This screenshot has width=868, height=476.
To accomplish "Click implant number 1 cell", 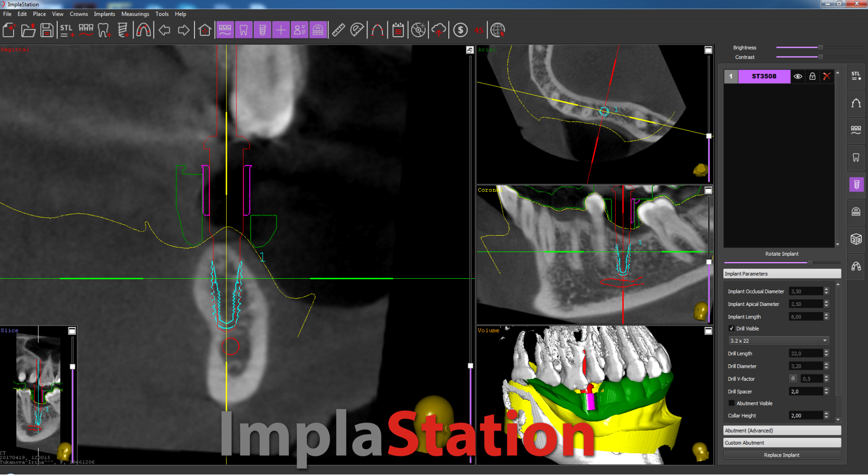I will click(x=731, y=76).
